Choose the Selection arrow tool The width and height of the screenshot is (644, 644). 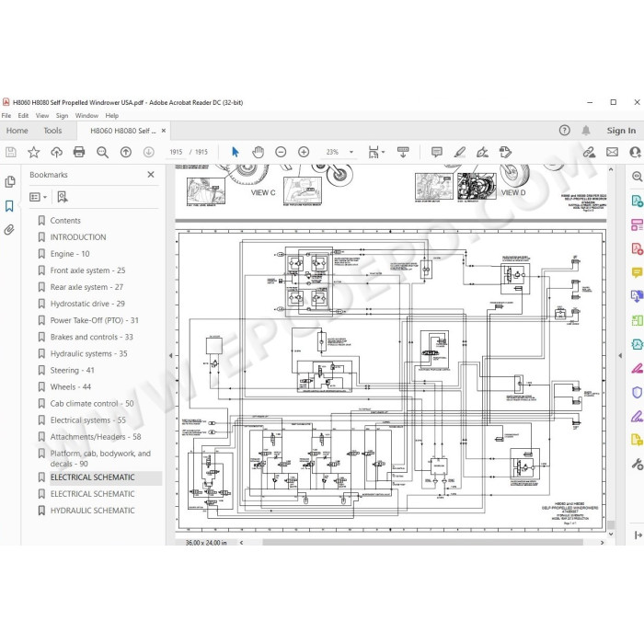[x=235, y=152]
